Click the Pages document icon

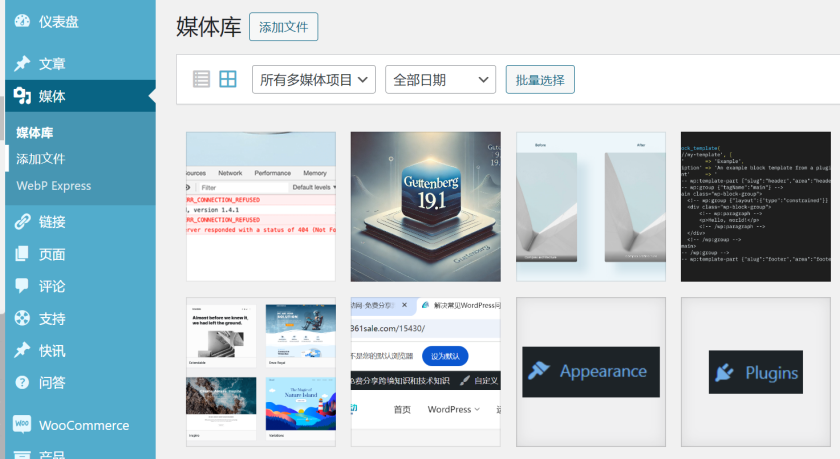click(x=22, y=253)
